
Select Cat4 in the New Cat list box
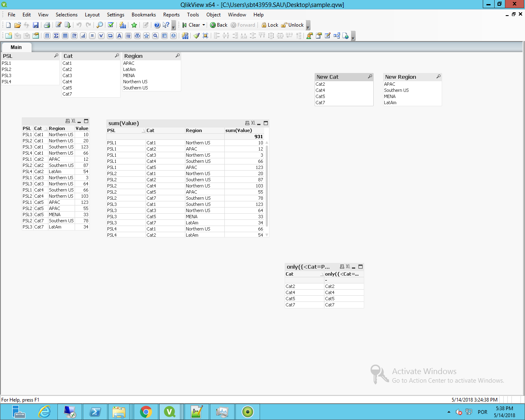(344, 90)
